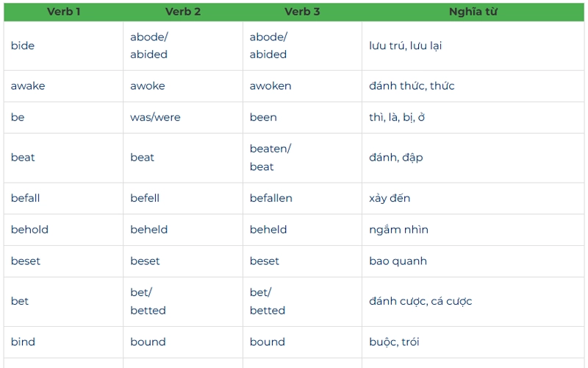Image resolution: width=588 pixels, height=368 pixels.
Task: Click the 'awoken' cell in Verb 3
Action: click(x=302, y=86)
